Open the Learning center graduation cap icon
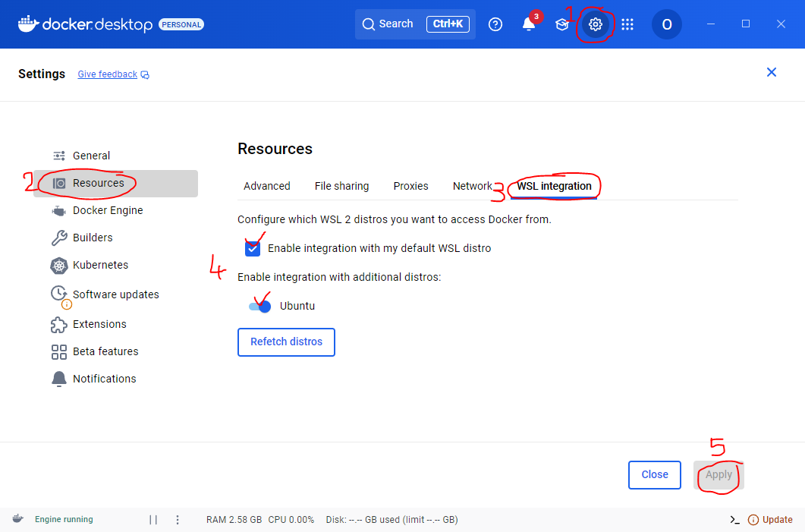The width and height of the screenshot is (805, 532). pos(562,24)
